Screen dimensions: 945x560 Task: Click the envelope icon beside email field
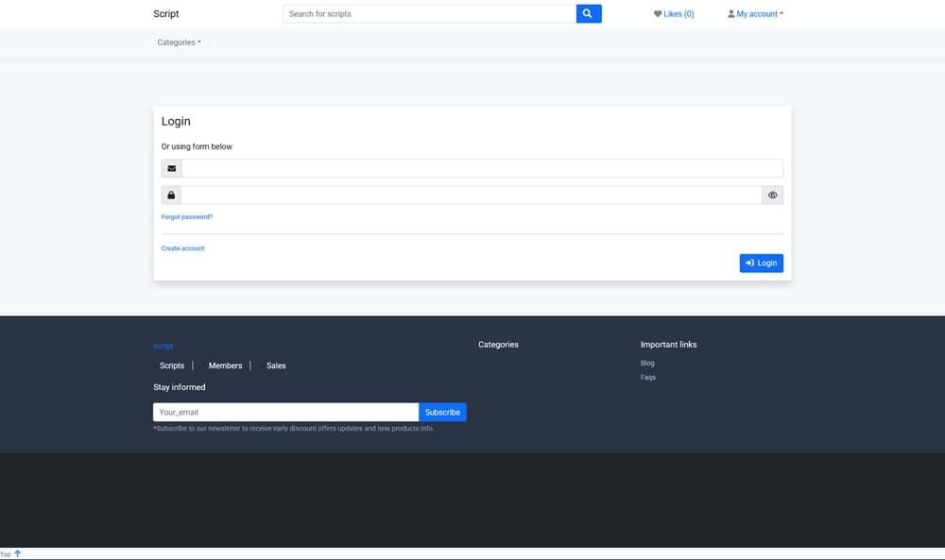tap(171, 169)
